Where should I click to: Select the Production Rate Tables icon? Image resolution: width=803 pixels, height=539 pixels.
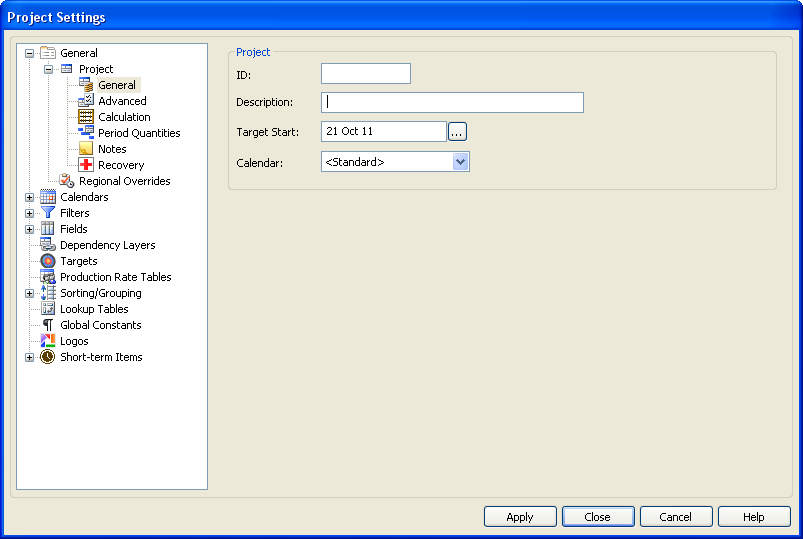(x=48, y=277)
